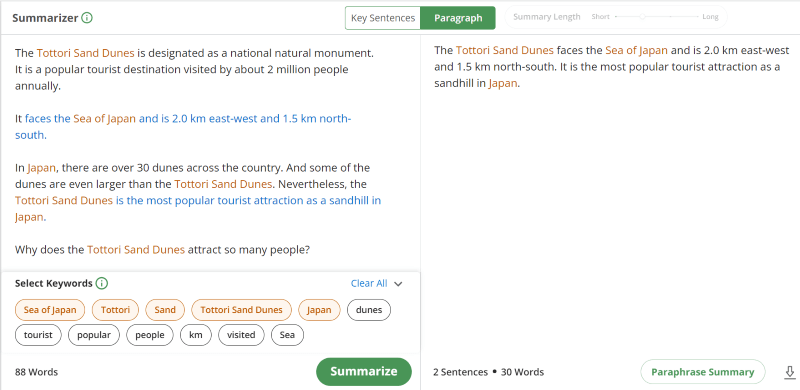Screen dimensions: 800x390
Task: Deselect the Sea of Japan keyword
Action: 50,310
